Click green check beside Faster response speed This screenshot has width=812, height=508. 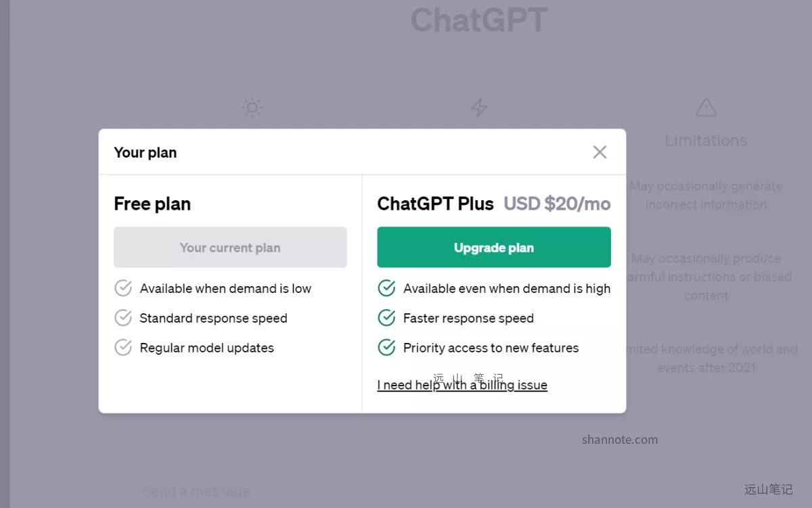(x=386, y=318)
